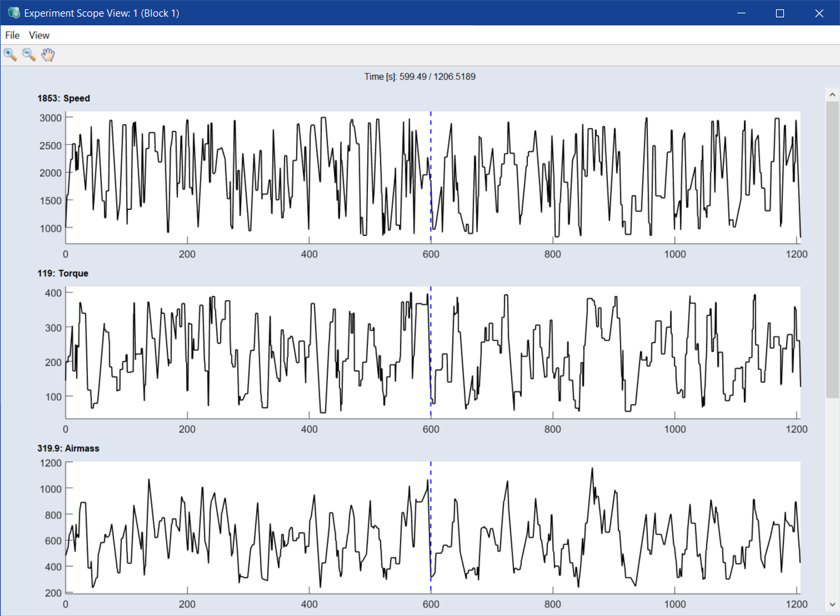Viewport: 840px width, 616px height.
Task: Click the vertical scrollbar up arrow
Action: click(832, 94)
